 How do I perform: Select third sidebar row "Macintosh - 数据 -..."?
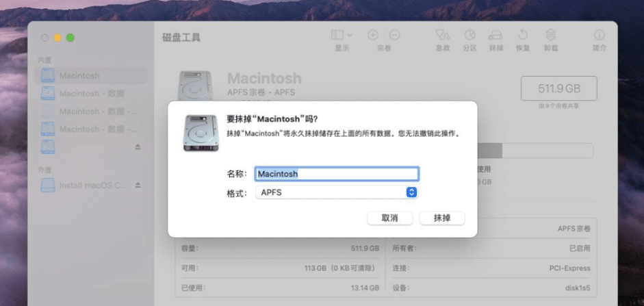(x=91, y=112)
